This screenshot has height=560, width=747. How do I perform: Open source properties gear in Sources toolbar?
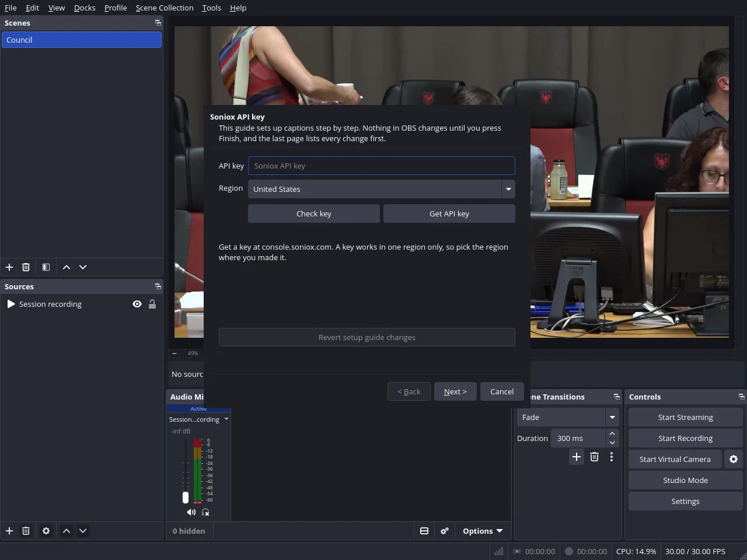click(46, 531)
